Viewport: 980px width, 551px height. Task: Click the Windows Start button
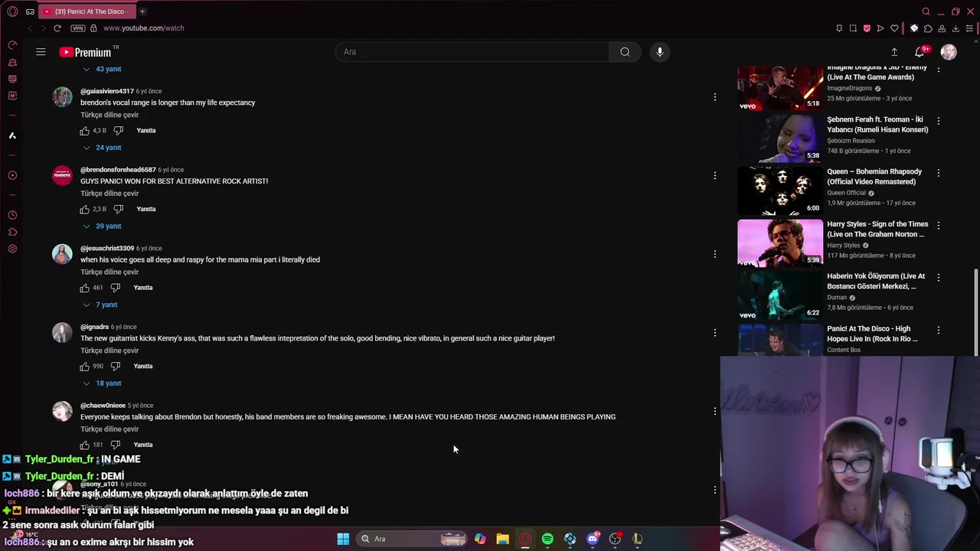pos(343,539)
